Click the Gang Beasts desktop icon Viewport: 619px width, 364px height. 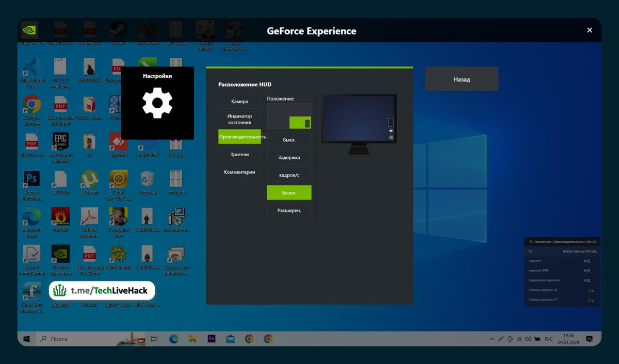[118, 256]
